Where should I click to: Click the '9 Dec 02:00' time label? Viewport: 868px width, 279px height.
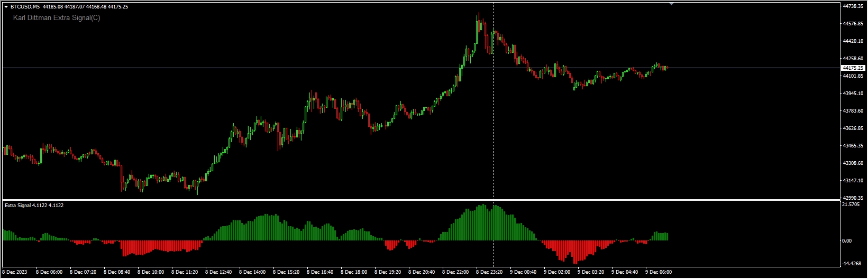pyautogui.click(x=557, y=273)
